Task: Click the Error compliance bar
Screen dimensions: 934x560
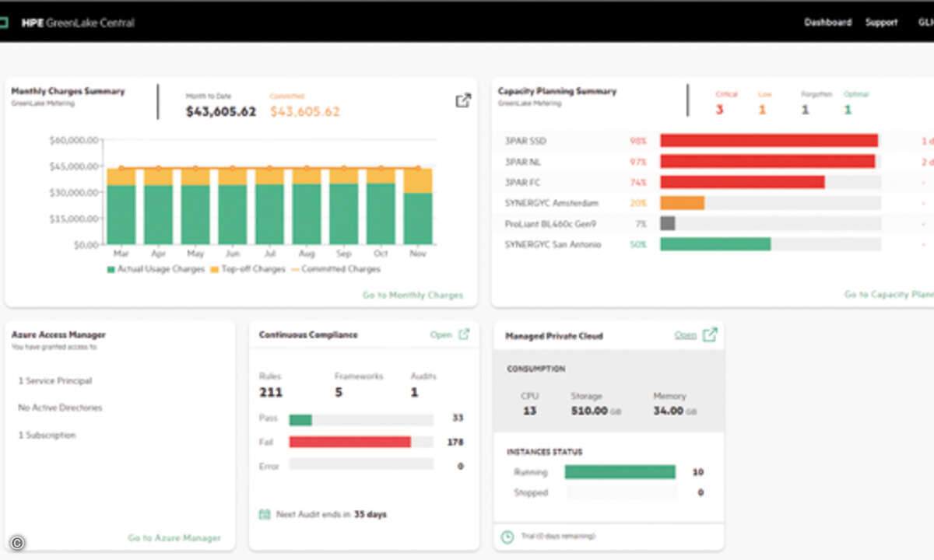Action: coord(361,464)
